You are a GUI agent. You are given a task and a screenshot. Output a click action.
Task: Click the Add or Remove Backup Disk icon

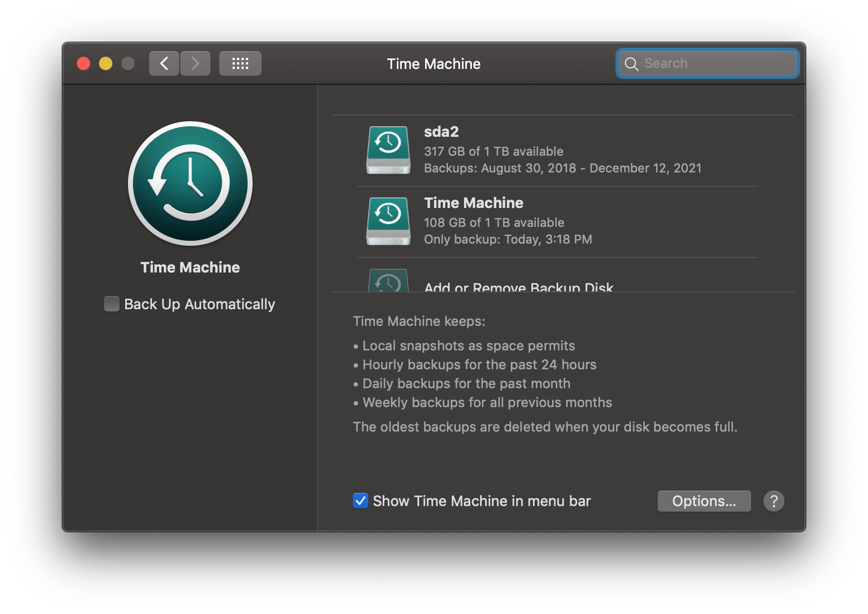click(x=388, y=281)
